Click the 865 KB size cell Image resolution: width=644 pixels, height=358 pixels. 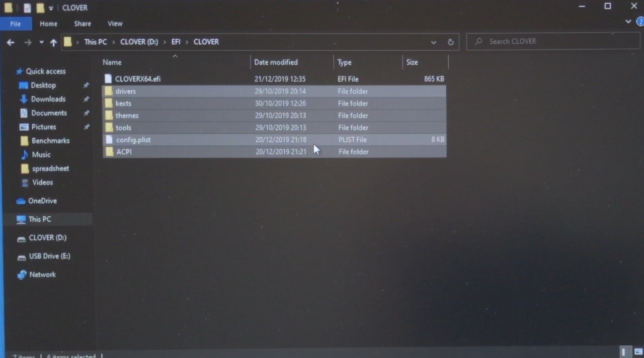tap(434, 79)
